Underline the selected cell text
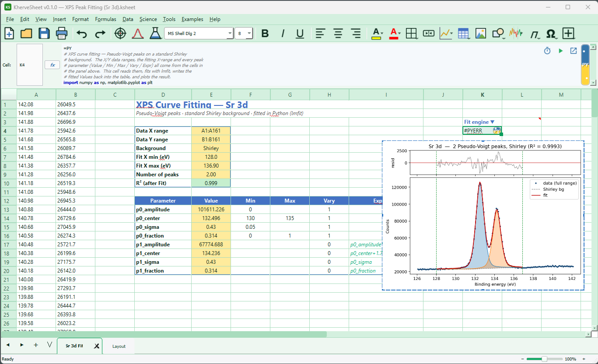 coord(300,34)
